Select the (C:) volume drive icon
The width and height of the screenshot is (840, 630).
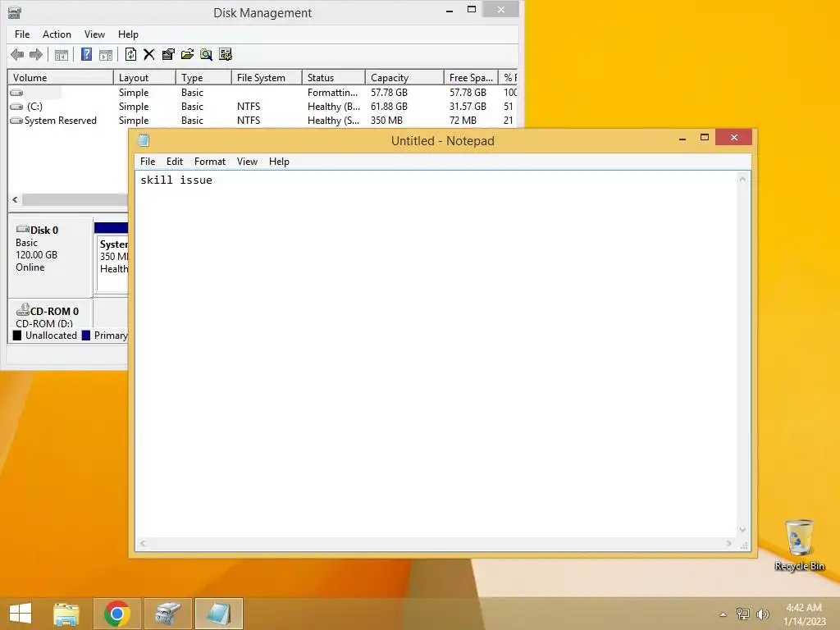pyautogui.click(x=16, y=107)
